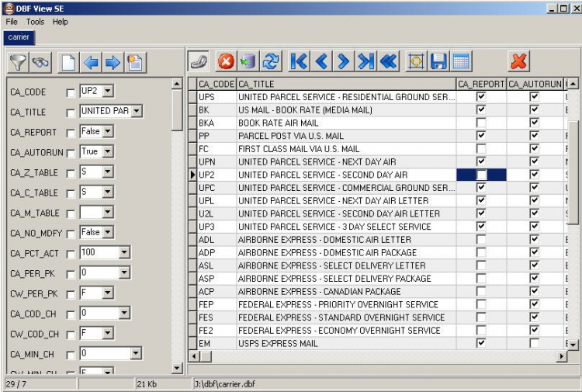
Task: Enable the CA_TITLE filter checkbox
Action: pyautogui.click(x=70, y=113)
